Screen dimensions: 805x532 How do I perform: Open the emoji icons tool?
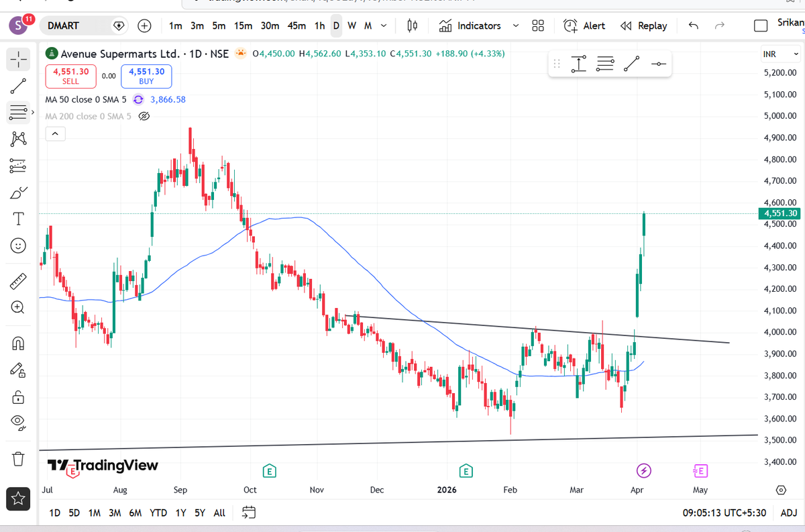click(18, 246)
